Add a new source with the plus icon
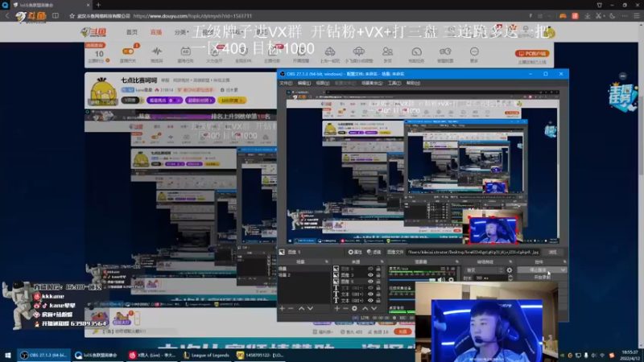The height and width of the screenshot is (362, 644). click(336, 308)
